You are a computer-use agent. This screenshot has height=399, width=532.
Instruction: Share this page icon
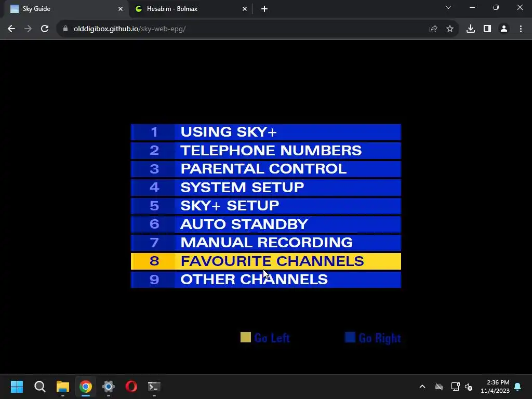(x=433, y=29)
